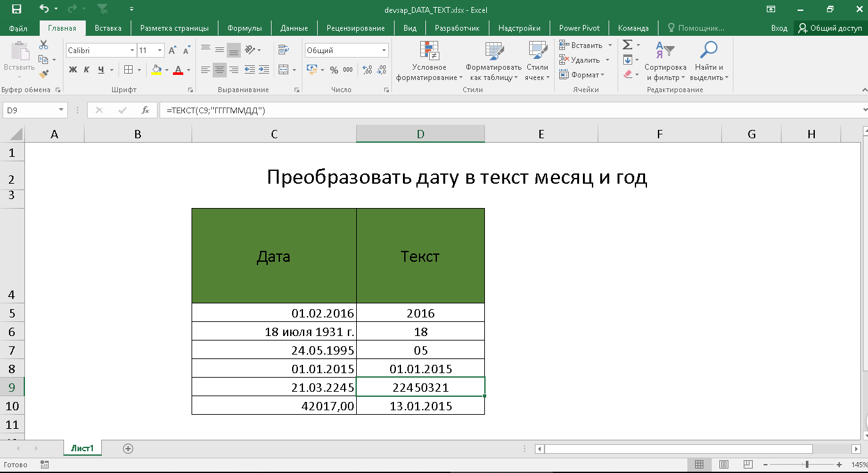Image resolution: width=868 pixels, height=473 pixels.
Task: Align text left
Action: point(206,70)
